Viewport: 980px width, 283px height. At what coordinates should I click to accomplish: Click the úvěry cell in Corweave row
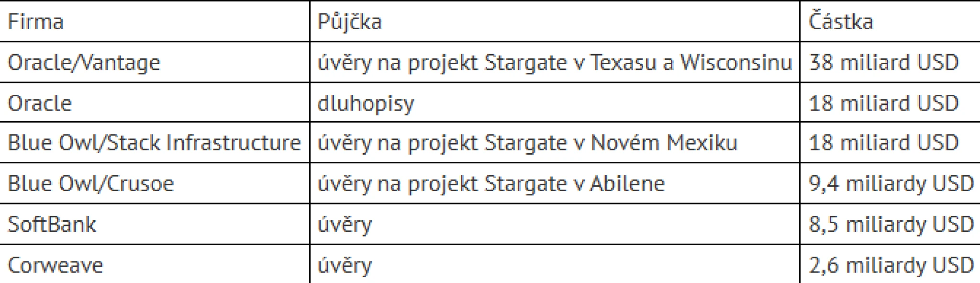coord(345,265)
